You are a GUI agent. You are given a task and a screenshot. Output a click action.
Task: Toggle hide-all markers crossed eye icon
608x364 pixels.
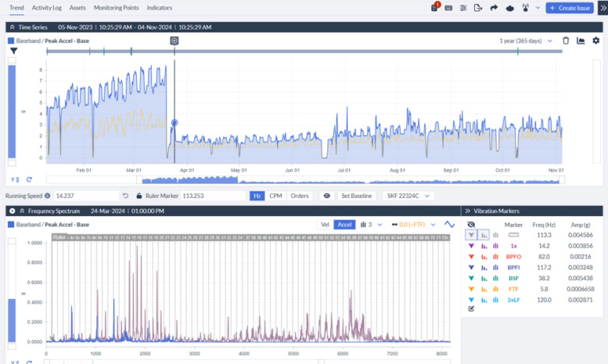[471, 225]
